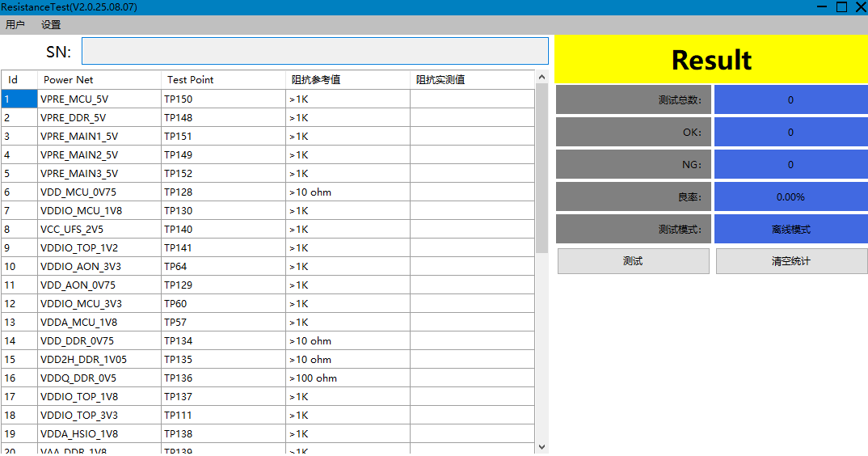Select the VPRE_MAIN2_5V cell
The height and width of the screenshot is (456, 868).
[x=99, y=154]
